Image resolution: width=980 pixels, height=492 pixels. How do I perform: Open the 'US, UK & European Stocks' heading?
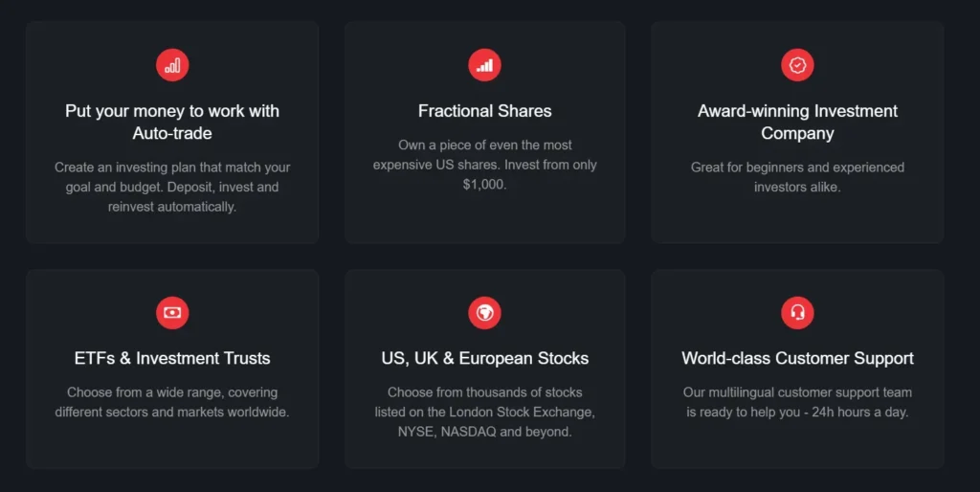[x=484, y=358]
